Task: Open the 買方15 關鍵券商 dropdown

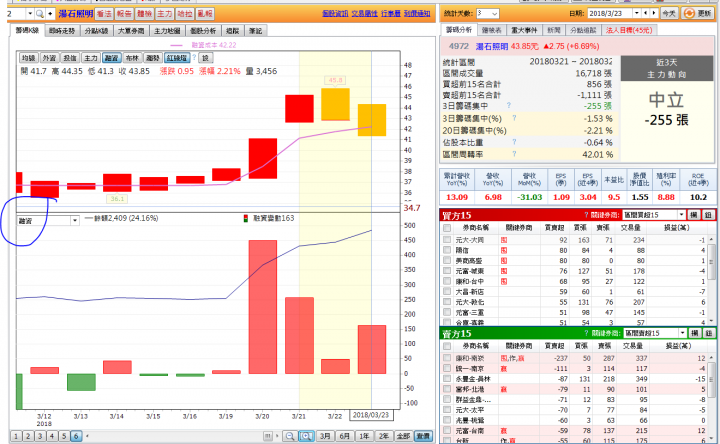Action: click(x=654, y=215)
